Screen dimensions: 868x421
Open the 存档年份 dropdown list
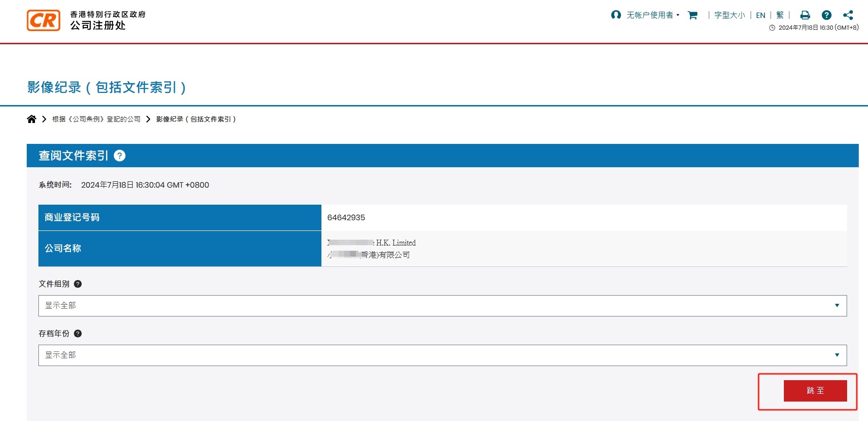point(443,355)
